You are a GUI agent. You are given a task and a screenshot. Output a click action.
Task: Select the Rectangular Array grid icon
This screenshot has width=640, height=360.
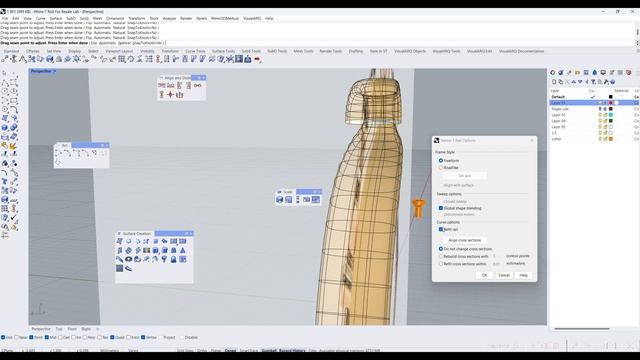click(122, 60)
